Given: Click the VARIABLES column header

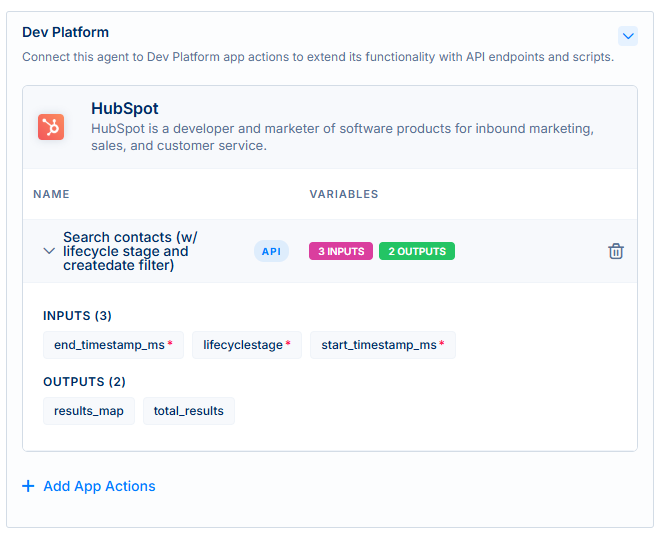Looking at the screenshot, I should 344,194.
